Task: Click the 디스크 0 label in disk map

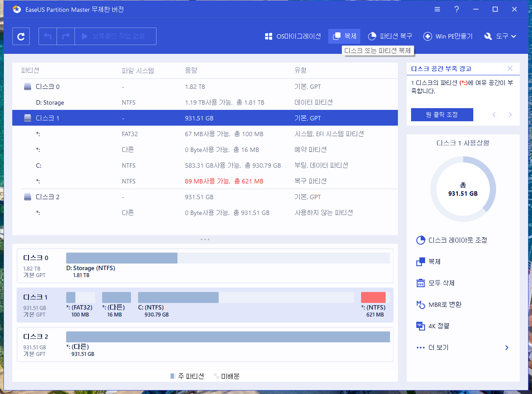Action: tap(35, 258)
